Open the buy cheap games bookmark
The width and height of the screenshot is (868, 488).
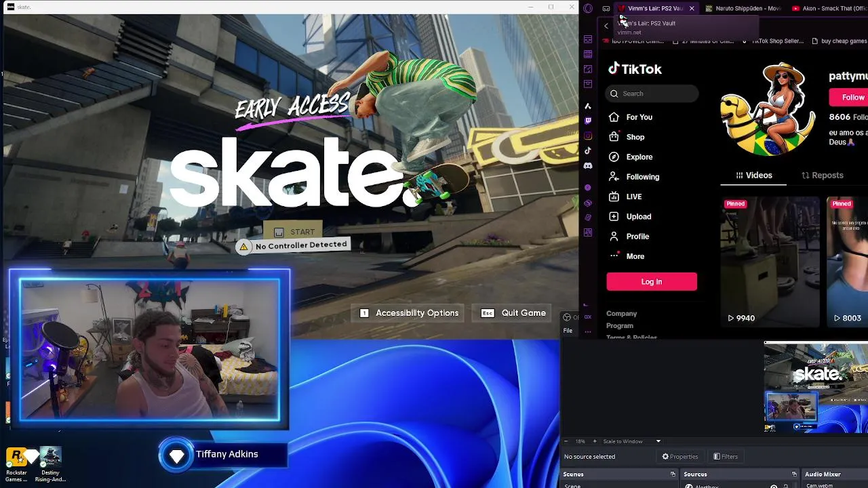(x=840, y=41)
